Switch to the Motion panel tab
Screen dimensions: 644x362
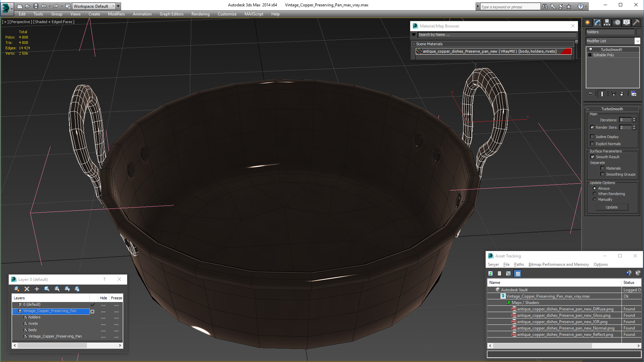(x=617, y=22)
